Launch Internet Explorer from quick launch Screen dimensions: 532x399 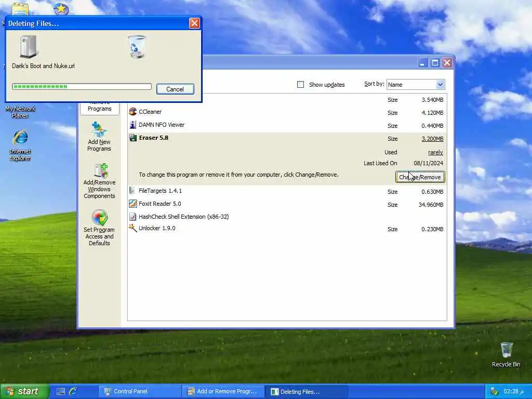[73, 391]
